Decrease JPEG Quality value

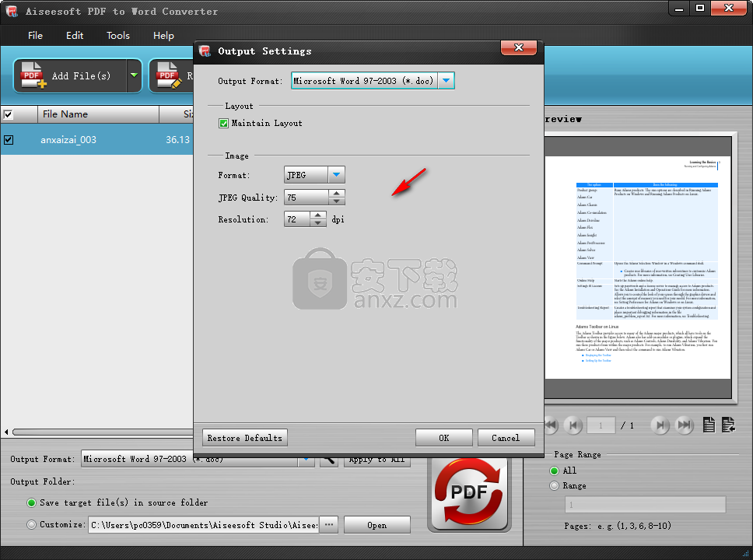pyautogui.click(x=337, y=201)
